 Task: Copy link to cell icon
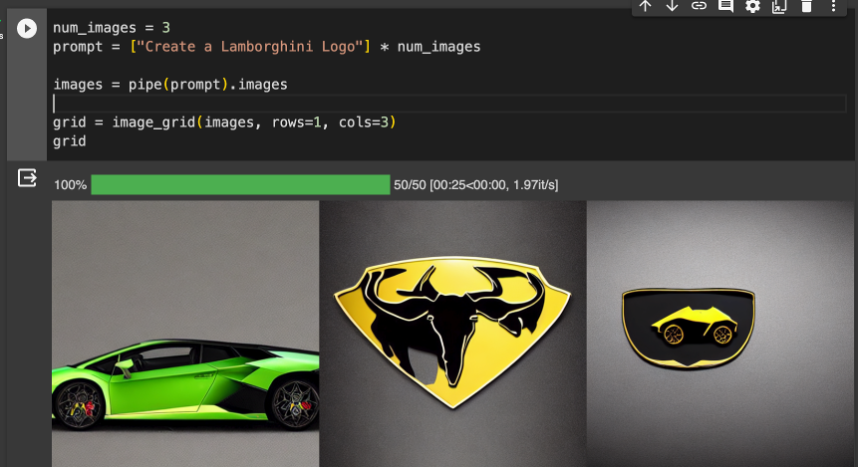[699, 6]
